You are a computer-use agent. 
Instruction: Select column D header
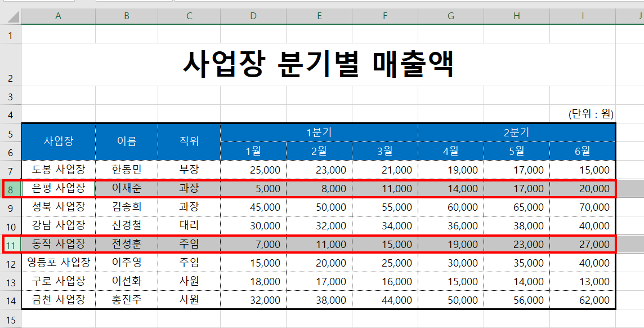tap(253, 16)
